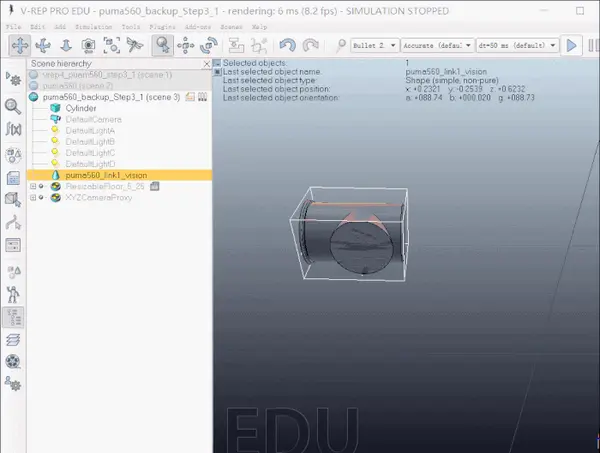Click the transfer DNA toolbar icon

(259, 46)
